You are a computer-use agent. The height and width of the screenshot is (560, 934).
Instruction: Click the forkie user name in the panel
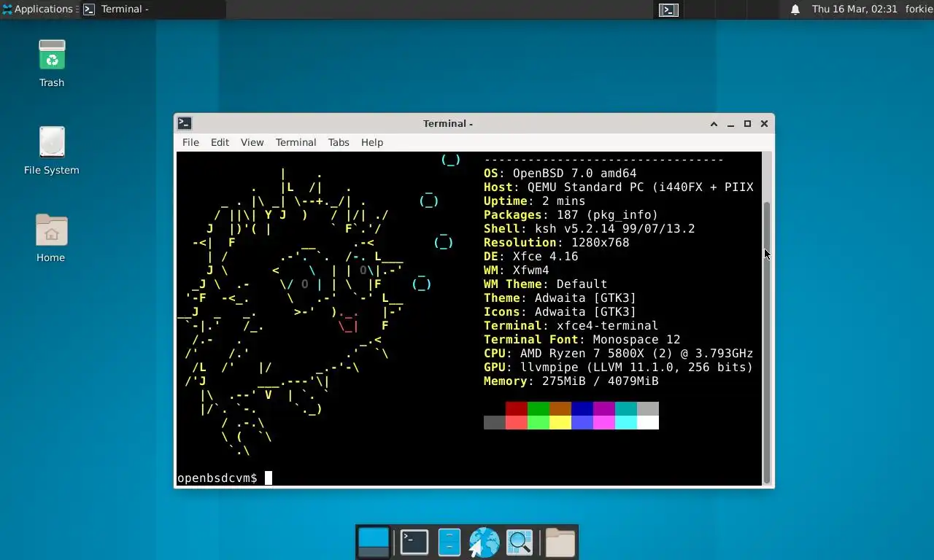click(x=919, y=9)
